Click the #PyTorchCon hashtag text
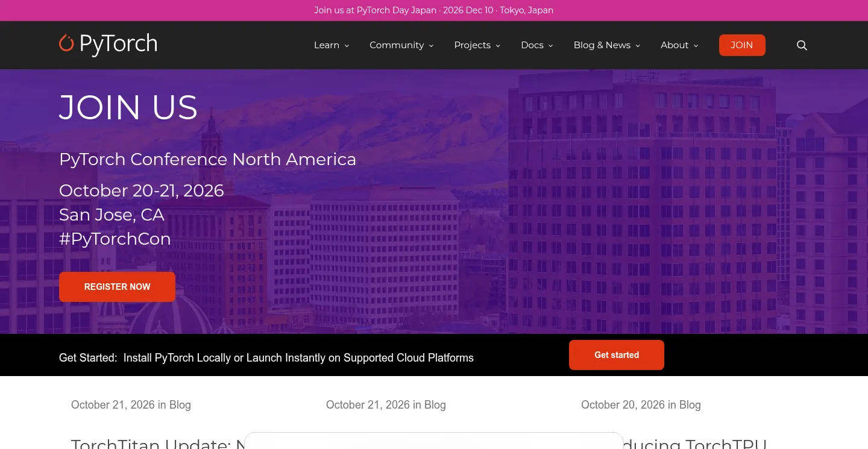The height and width of the screenshot is (449, 868). [x=115, y=239]
